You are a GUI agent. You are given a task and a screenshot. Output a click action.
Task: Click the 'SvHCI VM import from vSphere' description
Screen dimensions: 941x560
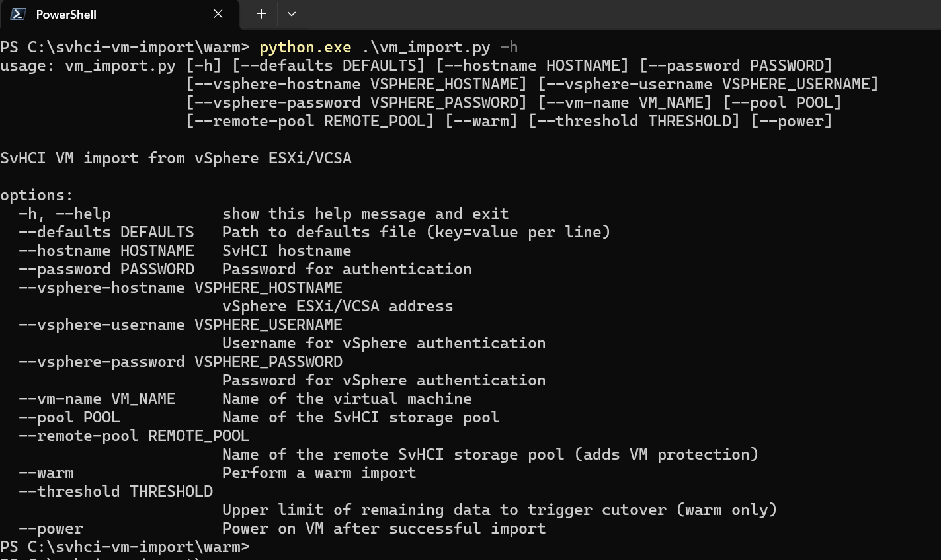[176, 158]
